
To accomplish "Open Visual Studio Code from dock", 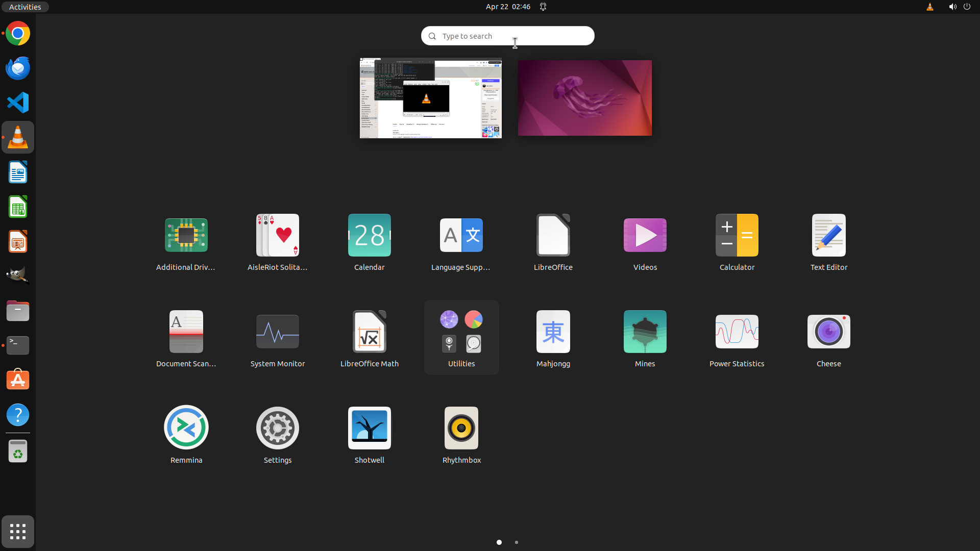I will tap(18, 103).
